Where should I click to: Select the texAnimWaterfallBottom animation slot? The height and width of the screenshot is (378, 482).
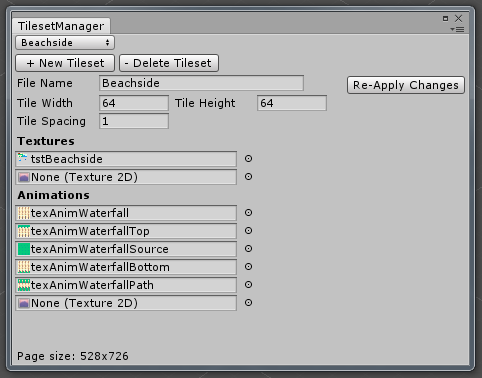pyautogui.click(x=126, y=267)
